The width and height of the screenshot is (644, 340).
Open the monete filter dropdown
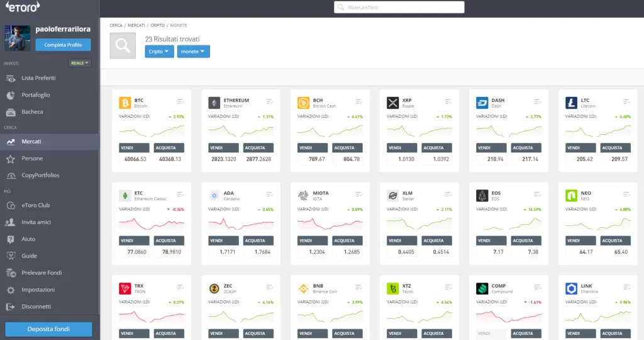tap(194, 52)
